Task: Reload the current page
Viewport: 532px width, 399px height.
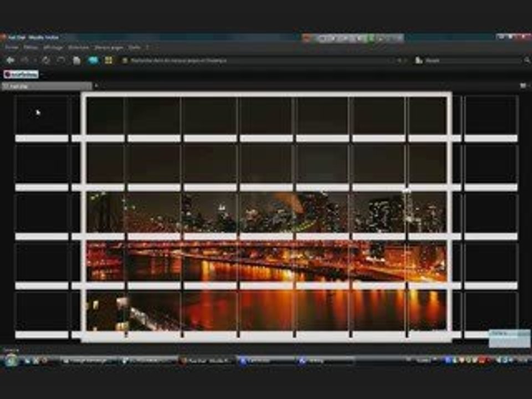Action: point(46,61)
